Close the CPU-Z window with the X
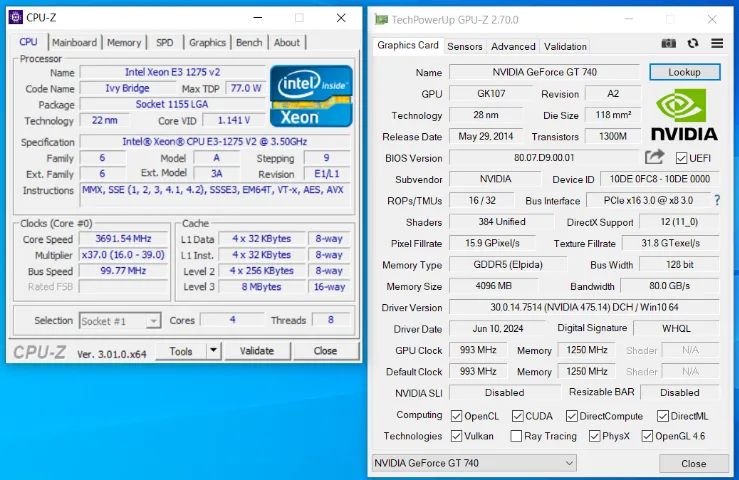 pos(341,18)
